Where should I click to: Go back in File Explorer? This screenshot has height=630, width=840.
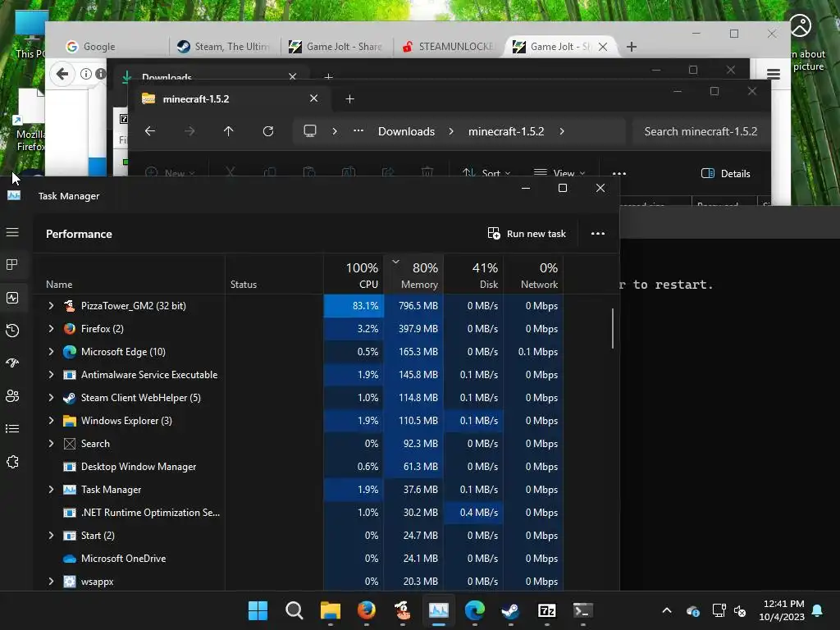(x=150, y=131)
